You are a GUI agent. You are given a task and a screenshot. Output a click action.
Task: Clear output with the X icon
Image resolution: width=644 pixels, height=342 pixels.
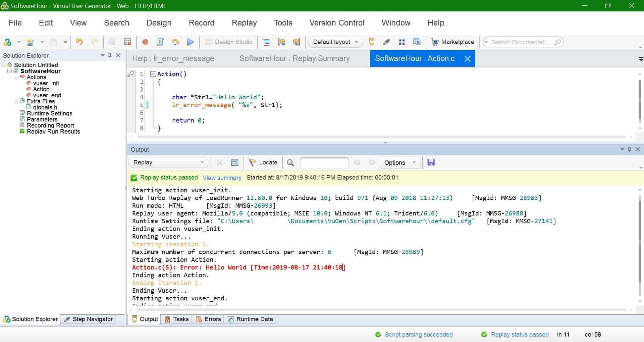220,163
